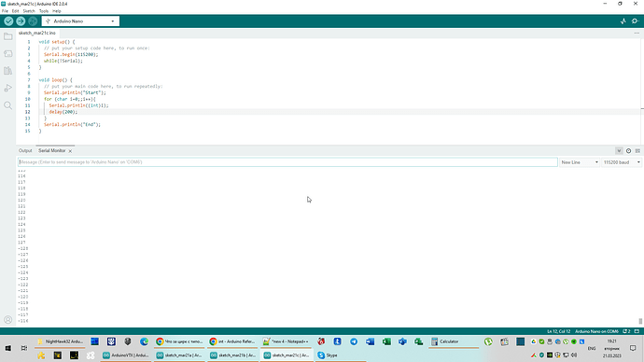Open the Boards Manager sidebar icon
644x362 pixels.
[7, 54]
